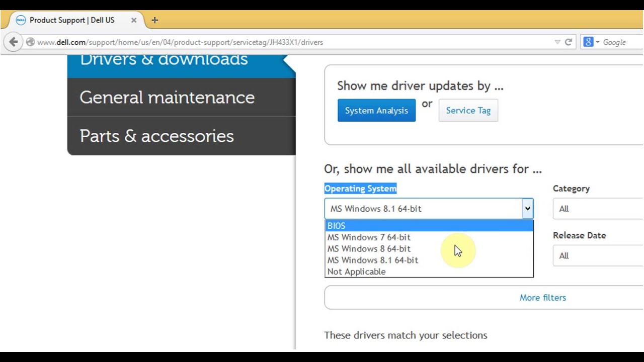Open the Category dropdown
Screen dimensions: 644x362
pos(598,209)
